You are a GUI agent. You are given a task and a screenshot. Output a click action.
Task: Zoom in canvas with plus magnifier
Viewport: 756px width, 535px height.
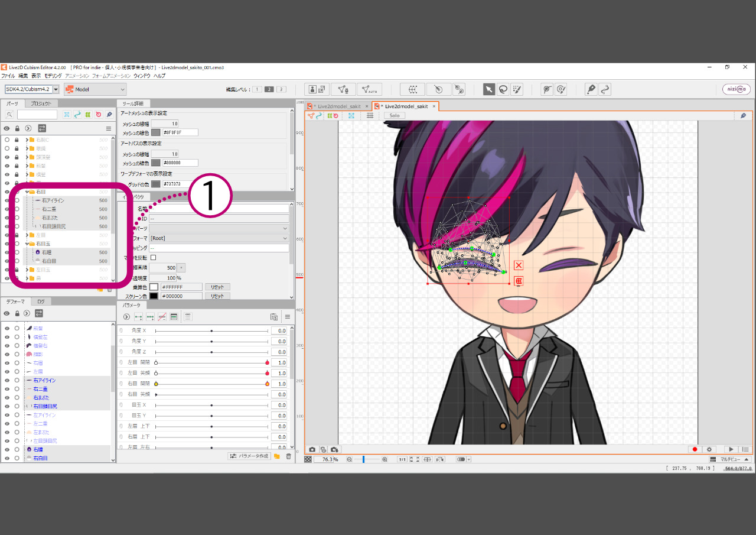[x=385, y=459]
